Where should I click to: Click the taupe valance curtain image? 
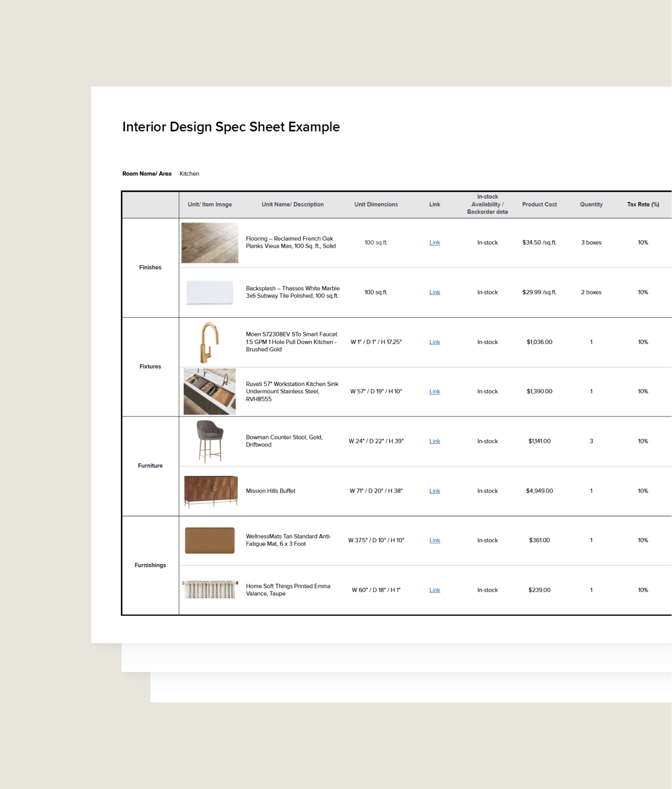tap(210, 589)
